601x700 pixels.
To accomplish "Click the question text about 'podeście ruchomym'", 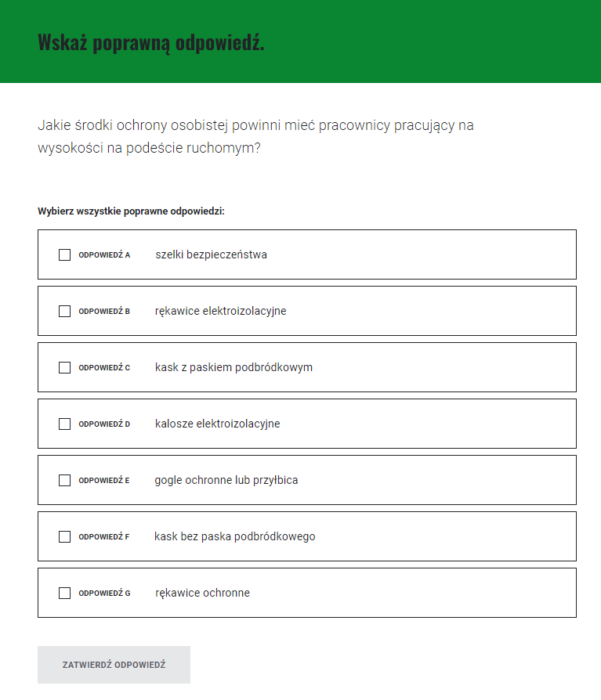I will click(255, 136).
